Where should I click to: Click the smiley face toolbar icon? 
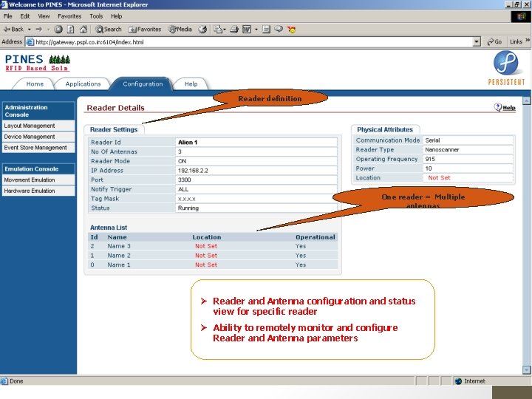291,29
